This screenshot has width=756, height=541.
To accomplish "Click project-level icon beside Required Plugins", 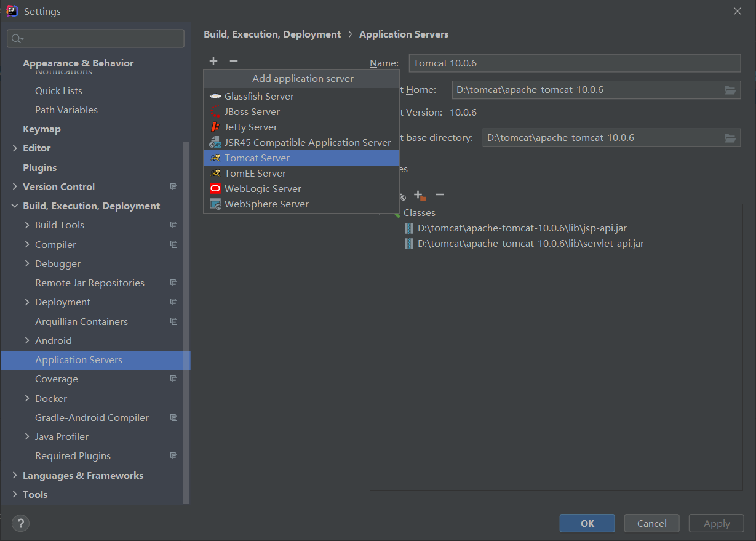I will point(173,456).
